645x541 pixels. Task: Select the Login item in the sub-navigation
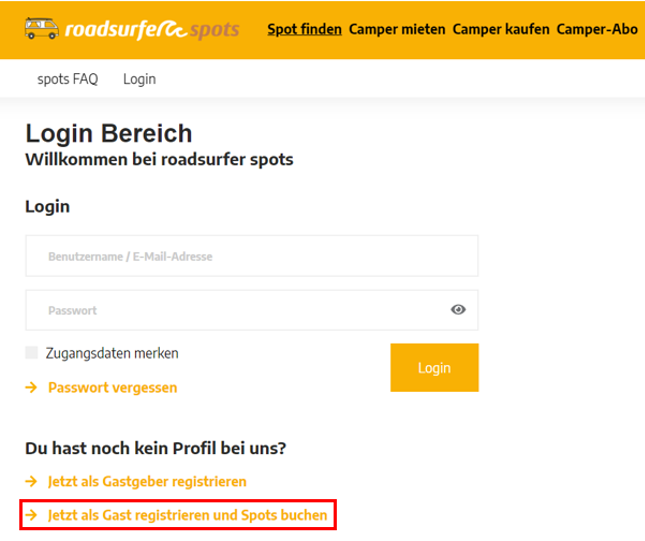pyautogui.click(x=139, y=79)
